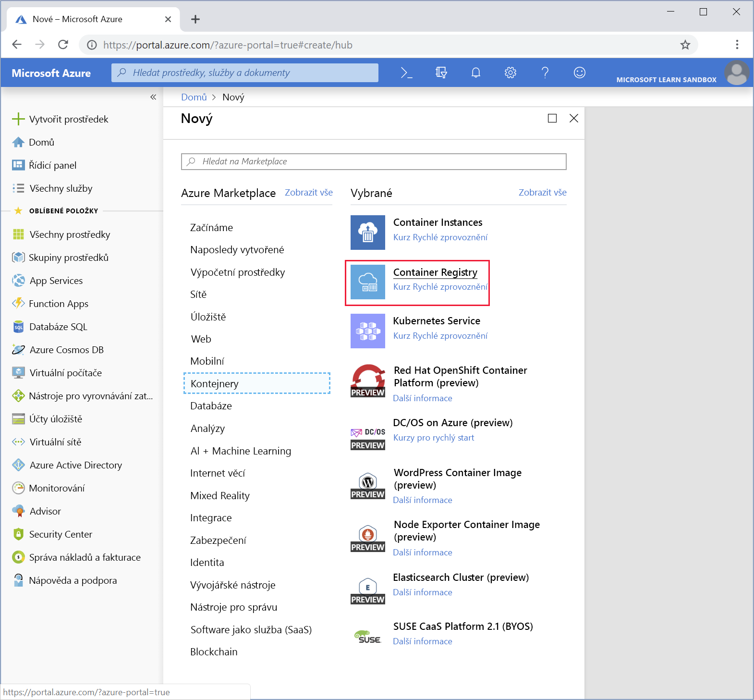
Task: Open the help question mark
Action: pyautogui.click(x=545, y=73)
